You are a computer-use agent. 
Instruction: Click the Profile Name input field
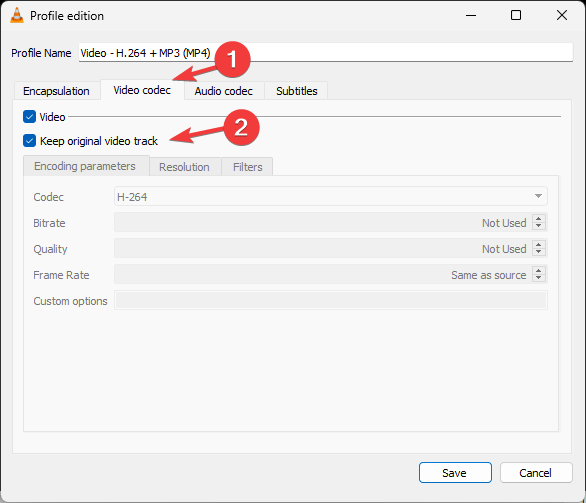pyautogui.click(x=326, y=53)
